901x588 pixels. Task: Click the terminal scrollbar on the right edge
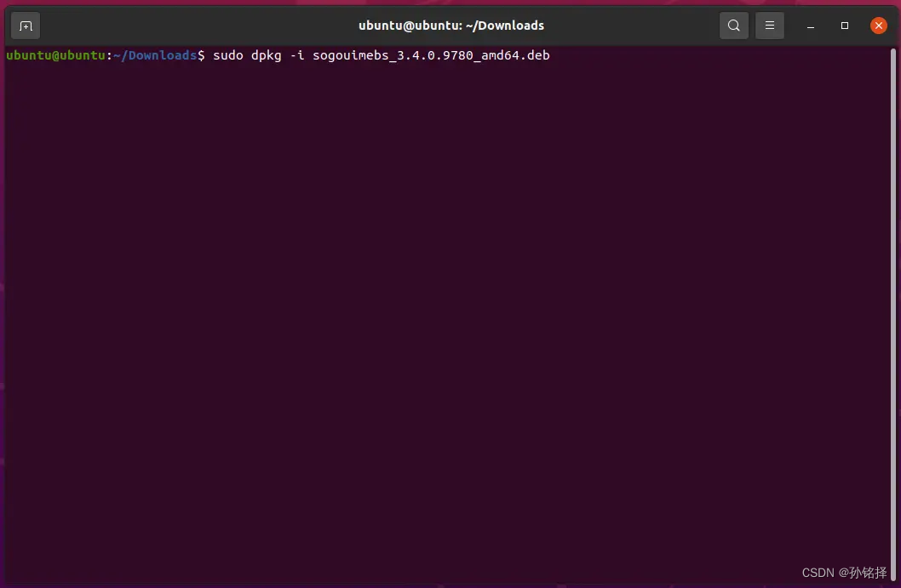pos(895,255)
